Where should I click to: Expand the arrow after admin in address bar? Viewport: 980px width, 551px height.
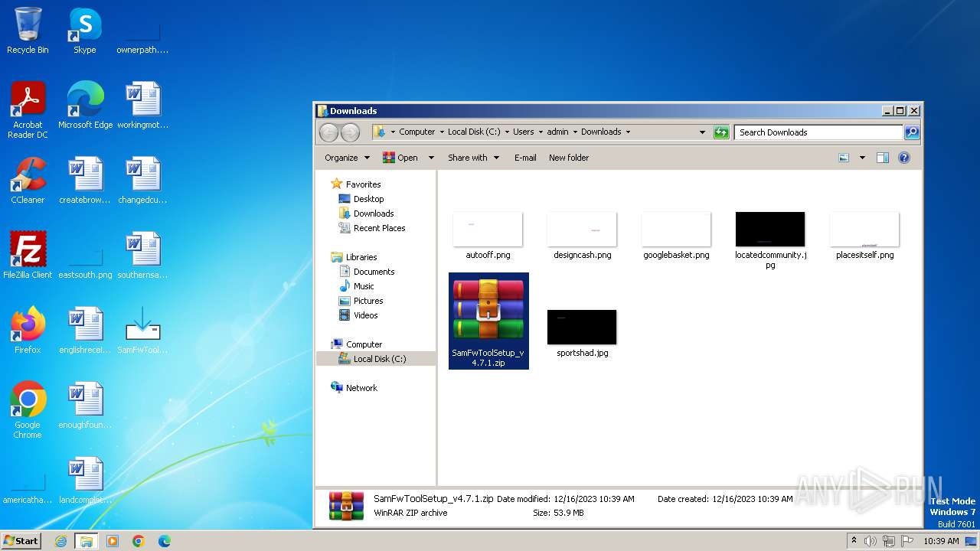pyautogui.click(x=575, y=132)
